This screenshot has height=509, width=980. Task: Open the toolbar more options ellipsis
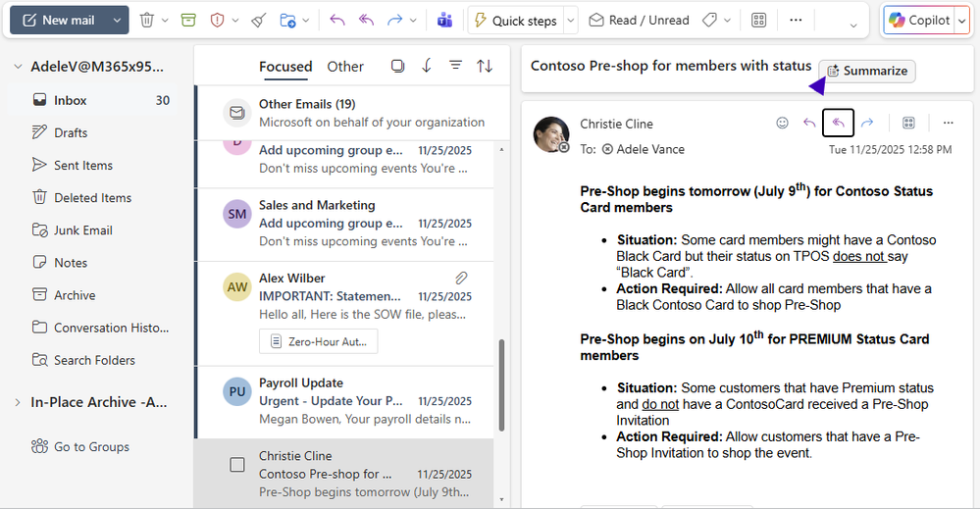click(x=796, y=20)
